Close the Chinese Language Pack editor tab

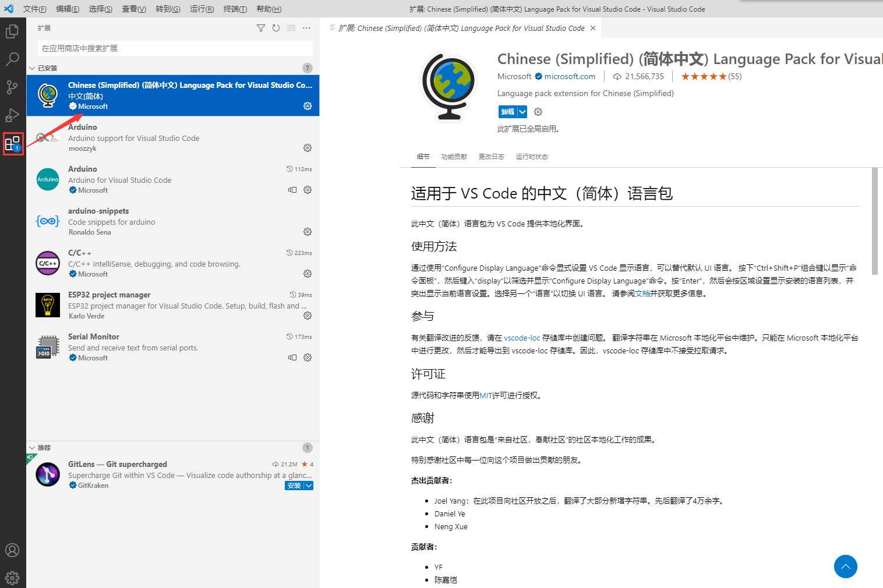593,28
